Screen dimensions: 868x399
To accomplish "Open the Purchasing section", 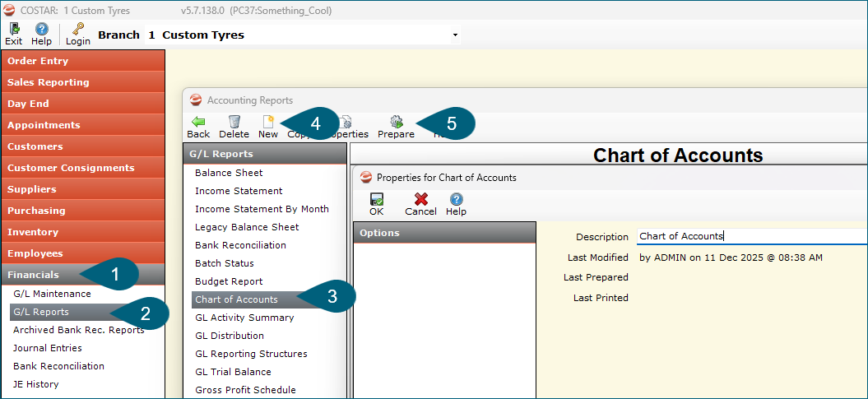I will tap(83, 211).
